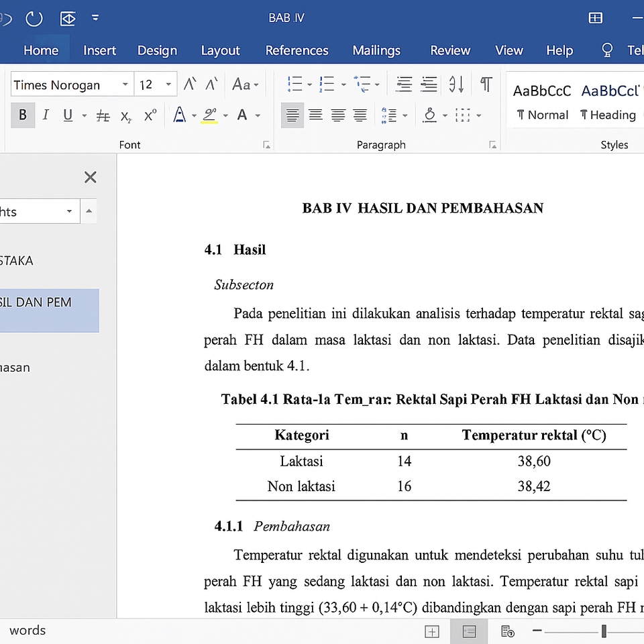
Task: Toggle Underline formatting
Action: pos(68,115)
